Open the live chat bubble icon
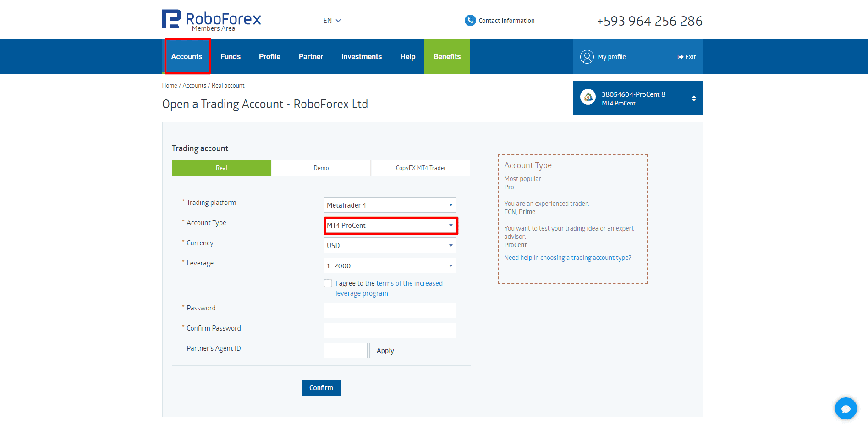This screenshot has width=868, height=430. click(846, 408)
